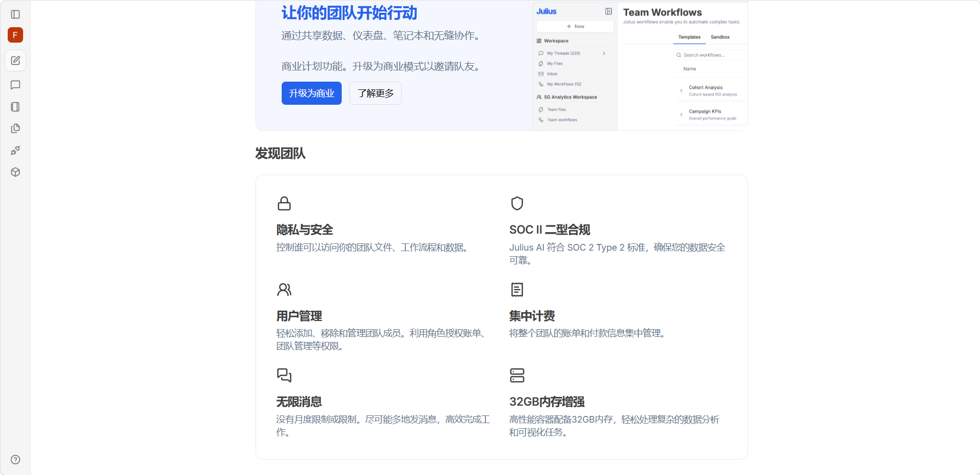This screenshot has width=980, height=475.
Task: Click the 隐私与安全 title
Action: point(305,230)
